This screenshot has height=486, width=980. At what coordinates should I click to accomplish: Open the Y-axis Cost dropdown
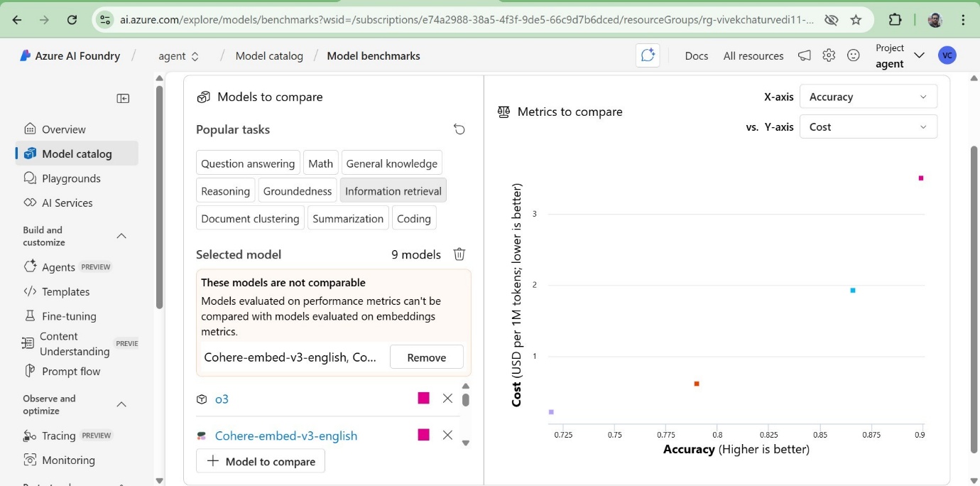(868, 126)
